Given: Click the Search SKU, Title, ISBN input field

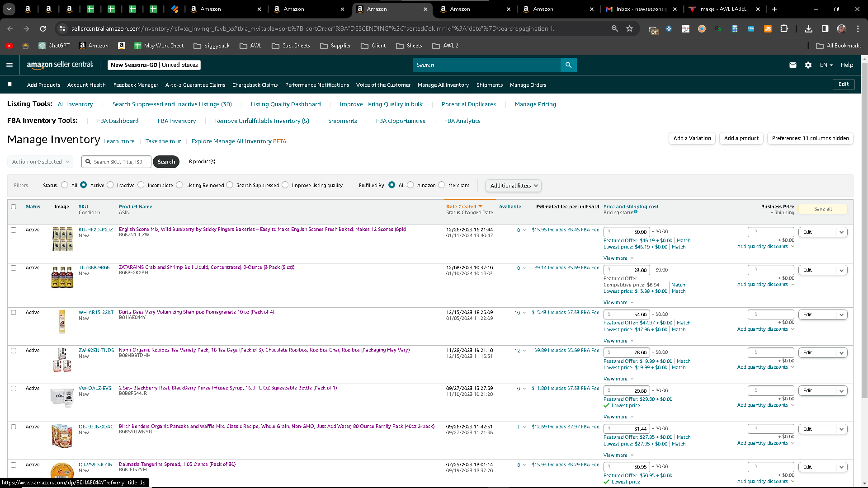Looking at the screenshot, I should (x=116, y=162).
